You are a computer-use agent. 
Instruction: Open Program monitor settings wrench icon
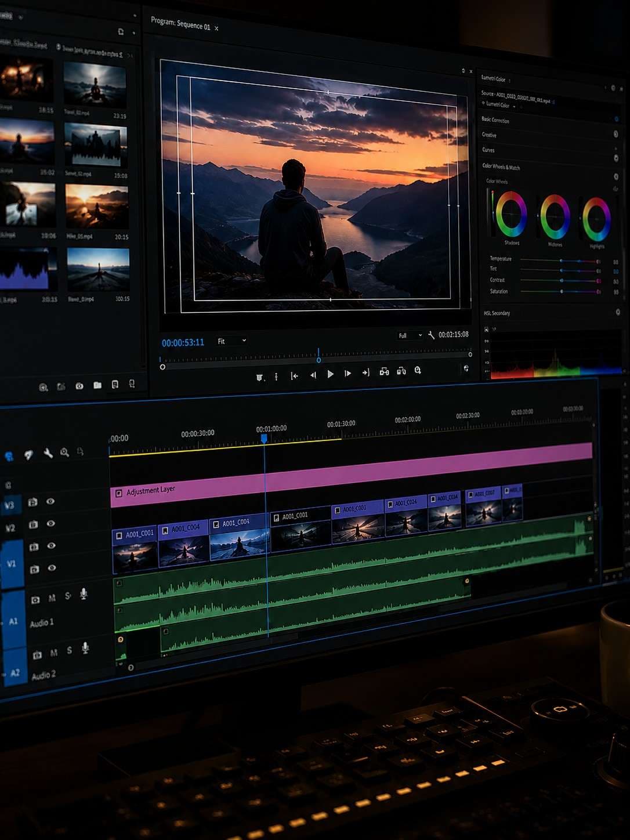point(431,335)
